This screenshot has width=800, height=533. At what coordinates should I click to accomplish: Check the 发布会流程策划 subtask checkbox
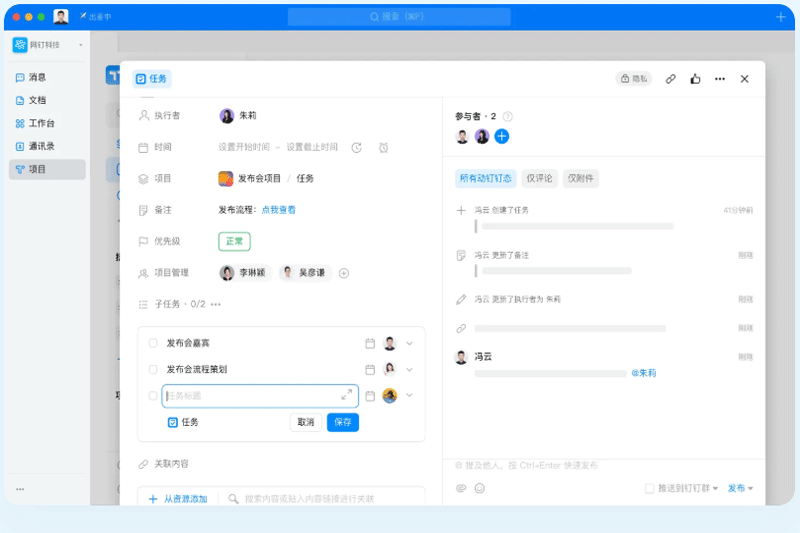[153, 369]
